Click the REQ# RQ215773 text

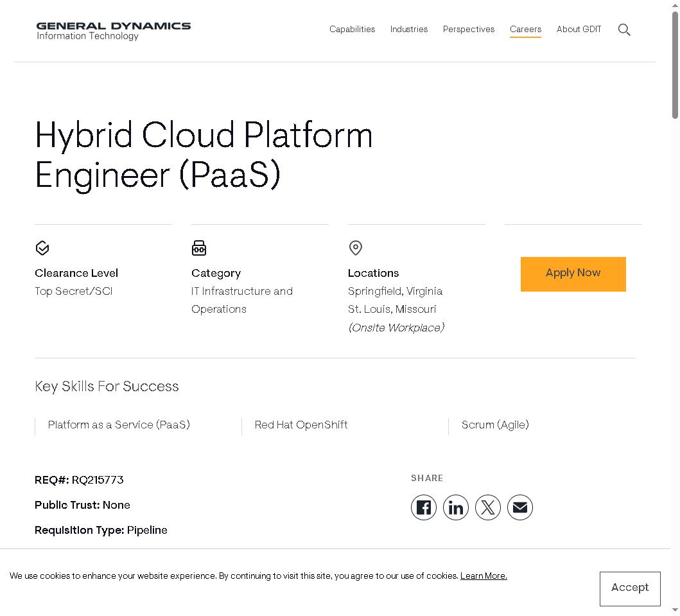coord(79,480)
